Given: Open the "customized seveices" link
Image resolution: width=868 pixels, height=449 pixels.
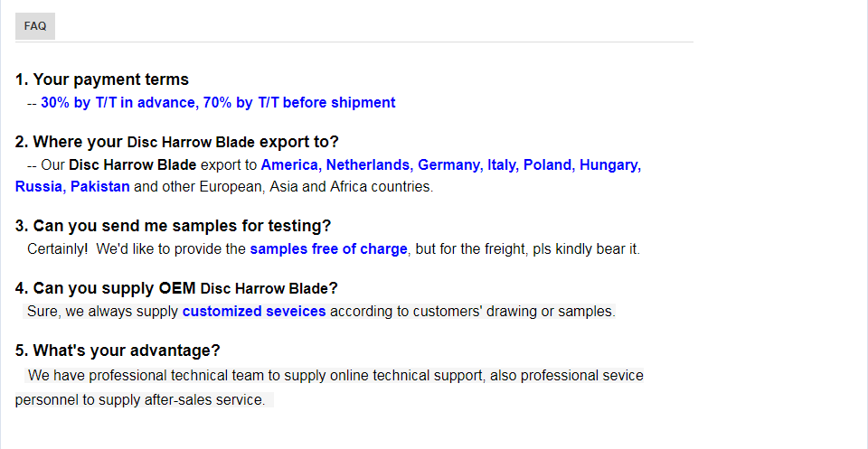Looking at the screenshot, I should pos(254,312).
